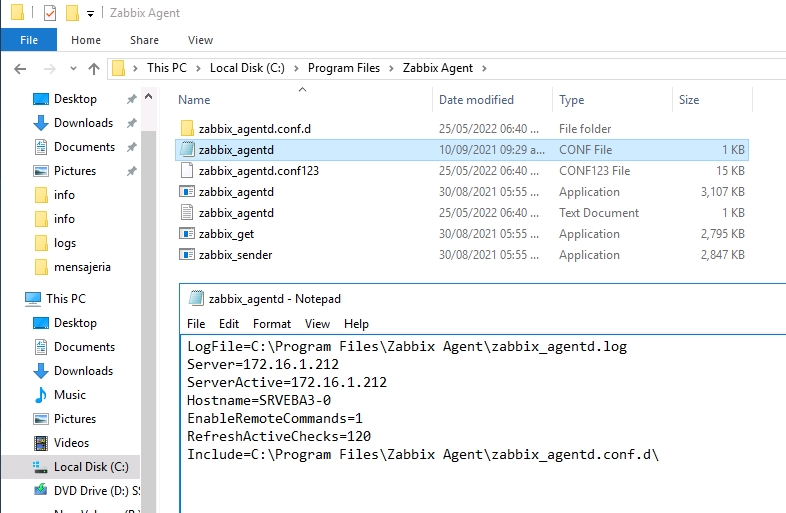
Task: Click the Server=172.16.1.212 line in Notepad
Action: pos(263,365)
